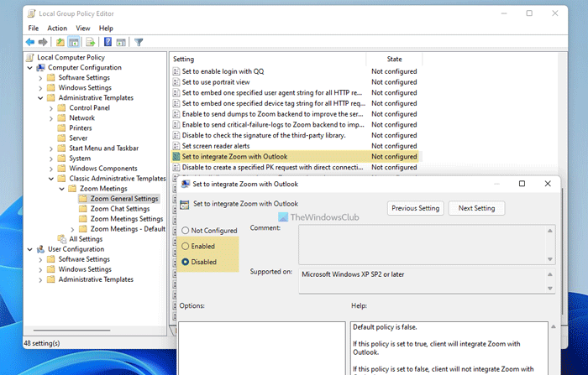Click the Supported on box scroll down arrow
This screenshot has height=375, width=588.
549,288
